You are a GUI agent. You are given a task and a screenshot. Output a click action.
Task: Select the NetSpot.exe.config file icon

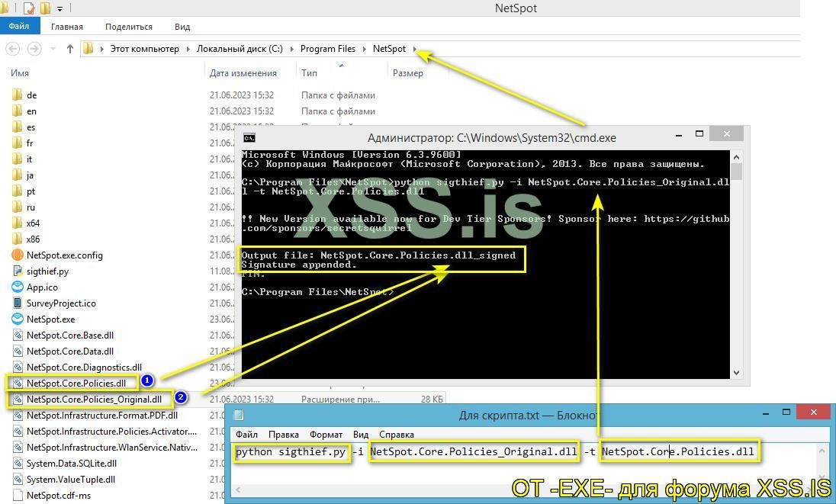click(x=18, y=255)
